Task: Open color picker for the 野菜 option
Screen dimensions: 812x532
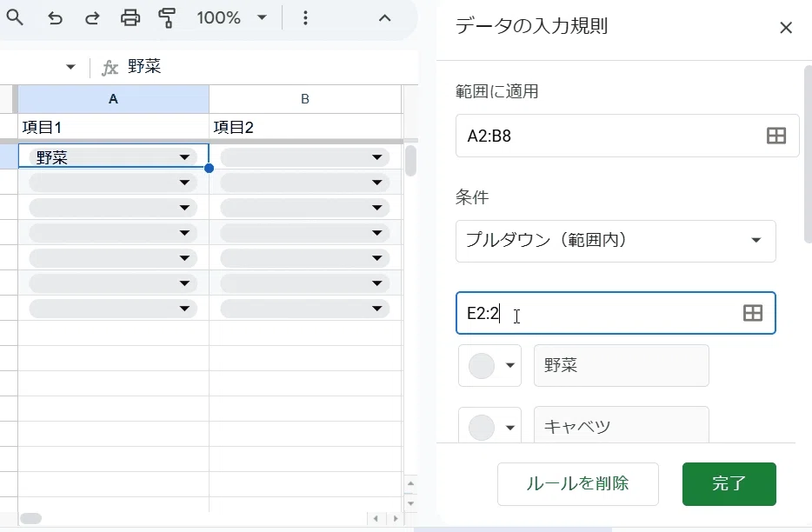Action: pyautogui.click(x=489, y=366)
